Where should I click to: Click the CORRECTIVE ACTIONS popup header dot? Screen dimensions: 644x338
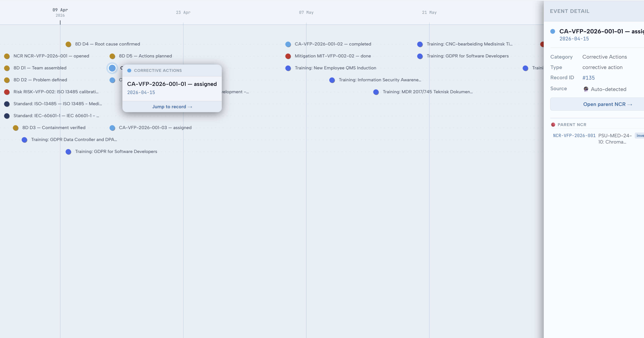point(129,71)
